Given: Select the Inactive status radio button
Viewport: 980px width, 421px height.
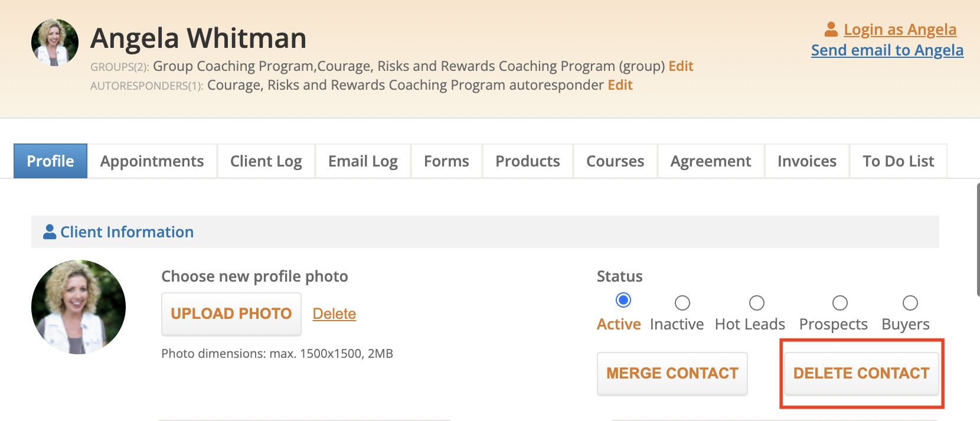Looking at the screenshot, I should click(x=682, y=303).
